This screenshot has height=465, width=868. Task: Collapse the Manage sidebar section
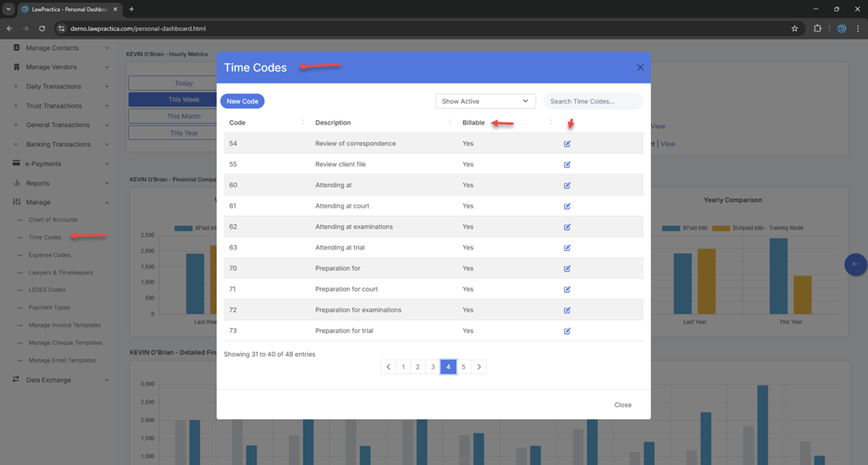[60, 202]
